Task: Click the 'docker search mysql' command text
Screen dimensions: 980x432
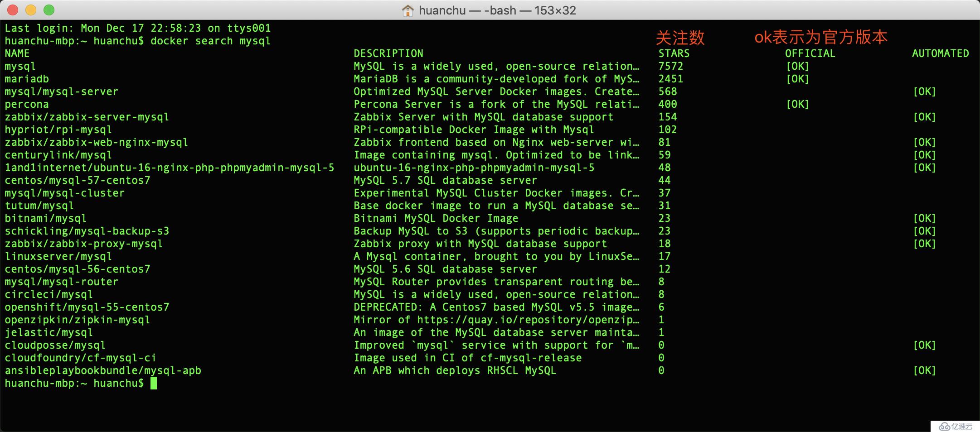Action: click(210, 41)
